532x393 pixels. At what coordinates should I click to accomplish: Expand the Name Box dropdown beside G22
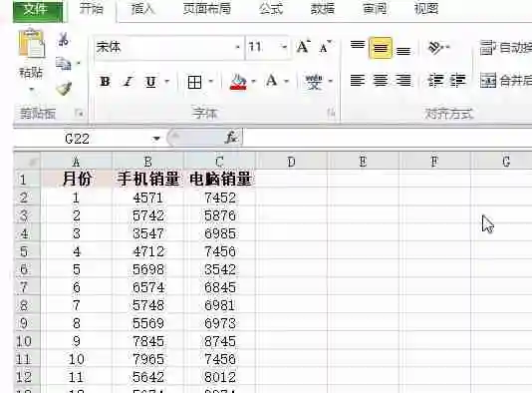pyautogui.click(x=156, y=139)
